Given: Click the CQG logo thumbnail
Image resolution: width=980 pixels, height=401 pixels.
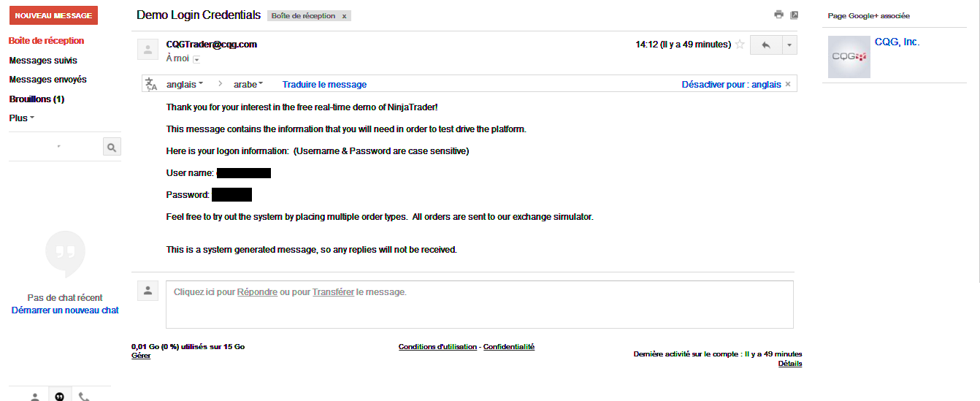Looking at the screenshot, I should [849, 57].
